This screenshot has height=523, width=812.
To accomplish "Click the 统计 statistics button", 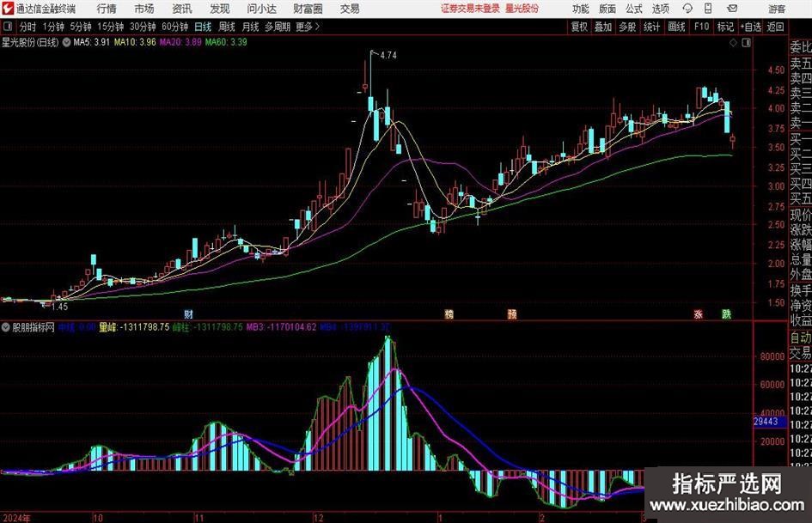I will 651,27.
